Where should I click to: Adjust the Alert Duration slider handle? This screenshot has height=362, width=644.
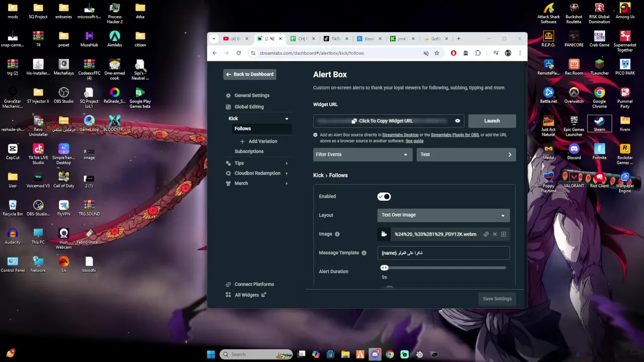[384, 268]
